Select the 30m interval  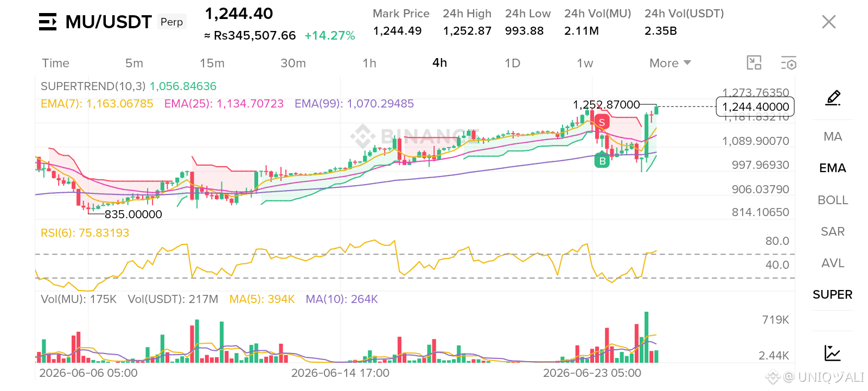[293, 63]
